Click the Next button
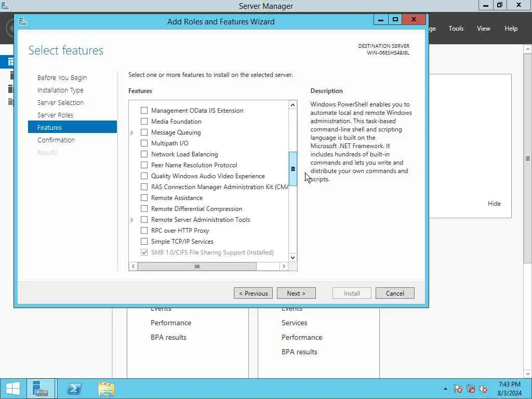 296,293
